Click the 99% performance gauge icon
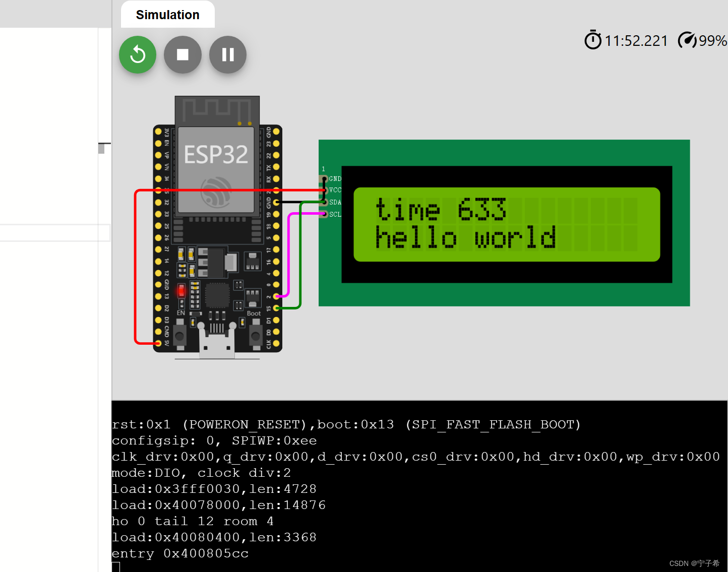This screenshot has width=728, height=572. pyautogui.click(x=688, y=40)
